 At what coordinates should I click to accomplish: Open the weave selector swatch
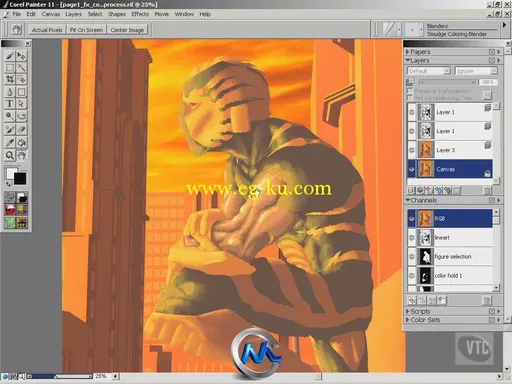coord(22,210)
